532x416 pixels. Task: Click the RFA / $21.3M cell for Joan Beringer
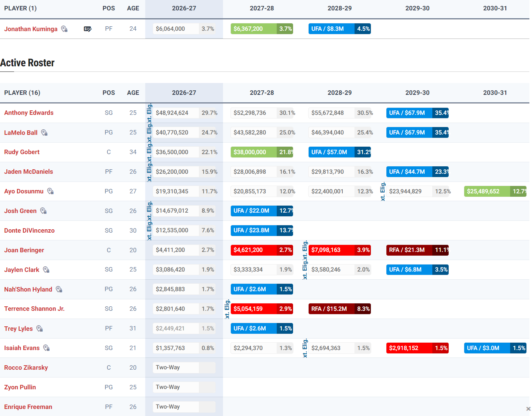(x=418, y=250)
